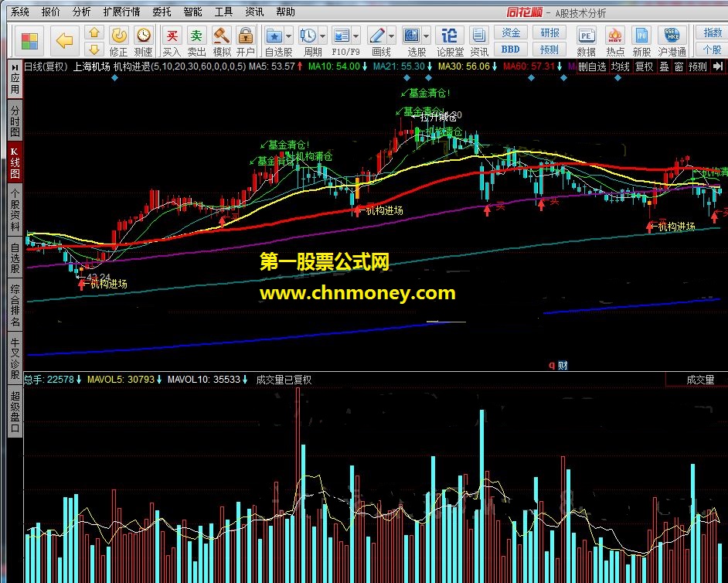The height and width of the screenshot is (583, 728).
Task: Click the 卖出 sell icon
Action: (x=196, y=36)
